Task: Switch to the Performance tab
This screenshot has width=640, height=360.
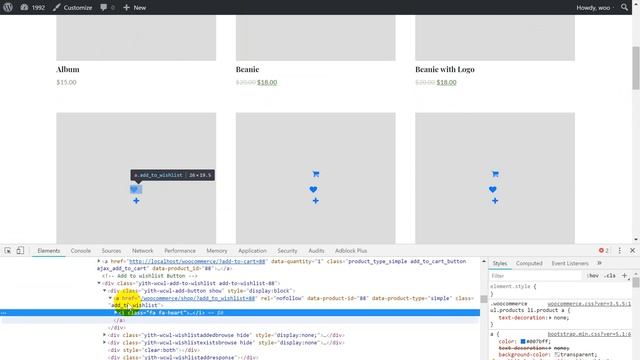Action: [x=180, y=251]
